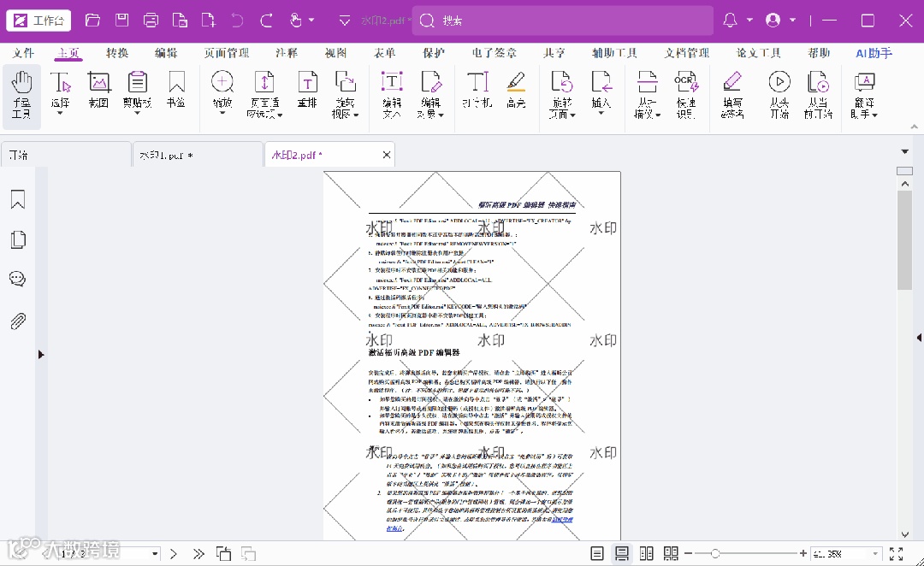This screenshot has height=566, width=924.
Task: Enable single page view mode
Action: [597, 554]
